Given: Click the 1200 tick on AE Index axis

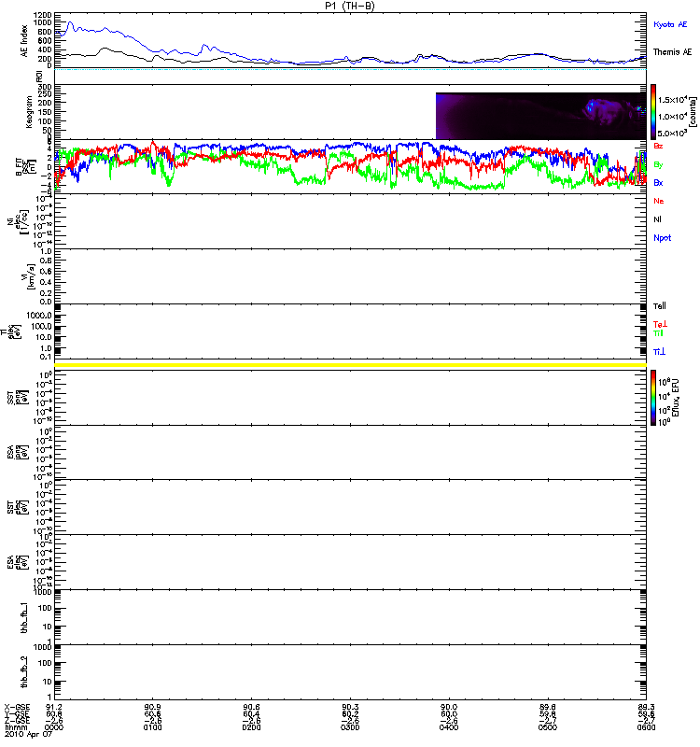Looking at the screenshot, I should click(x=42, y=15).
